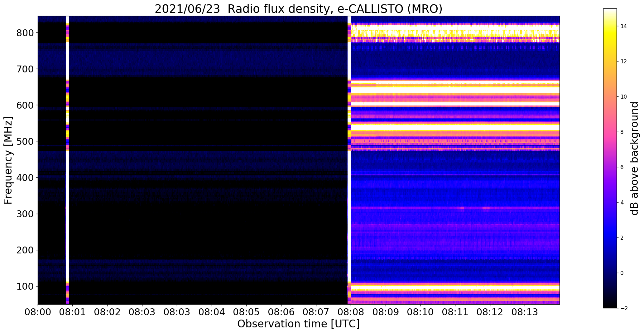Select the time tick label 08:10

[x=421, y=312]
